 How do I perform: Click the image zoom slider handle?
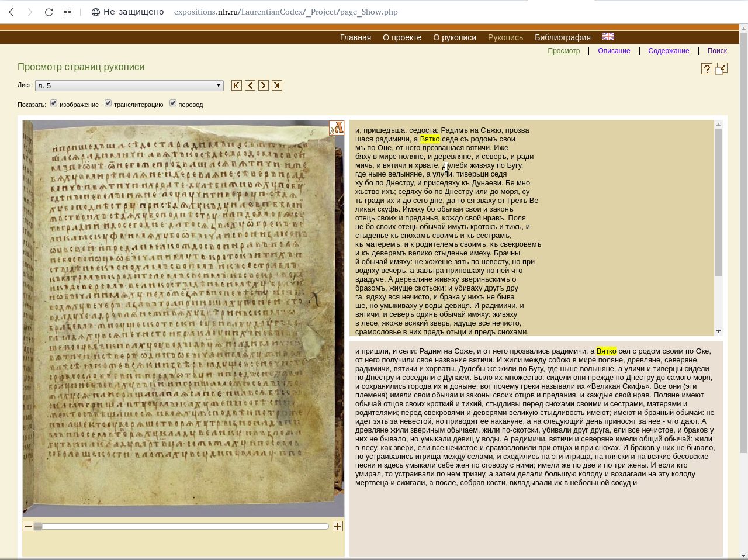(x=38, y=526)
